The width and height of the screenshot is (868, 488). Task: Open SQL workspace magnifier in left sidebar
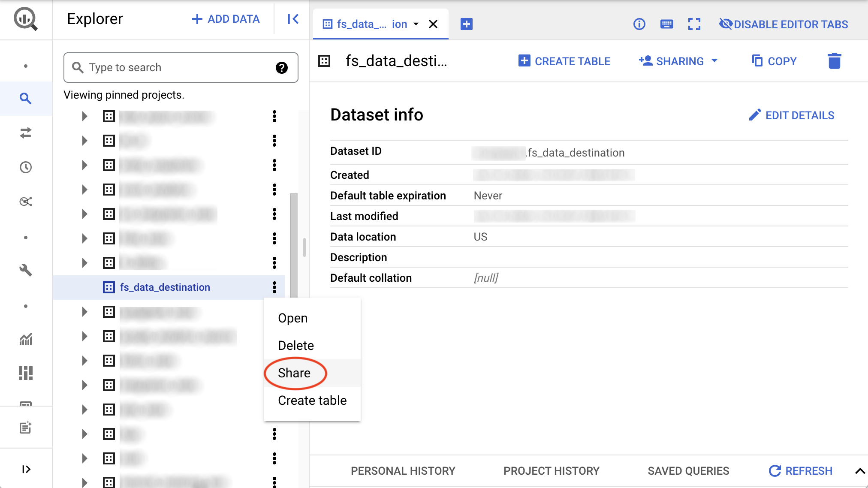[x=26, y=99]
